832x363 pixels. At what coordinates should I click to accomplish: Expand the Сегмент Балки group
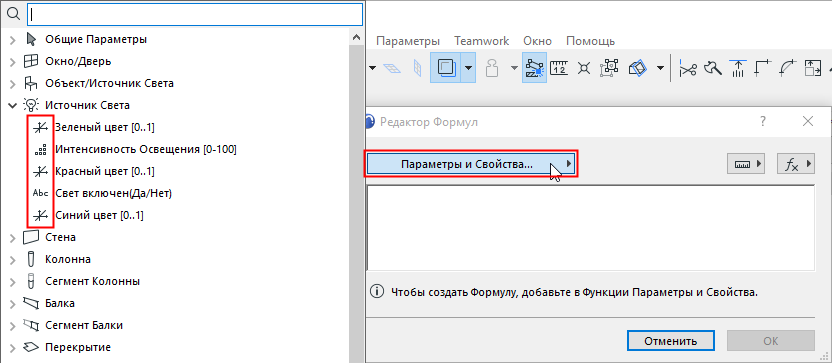coord(13,326)
